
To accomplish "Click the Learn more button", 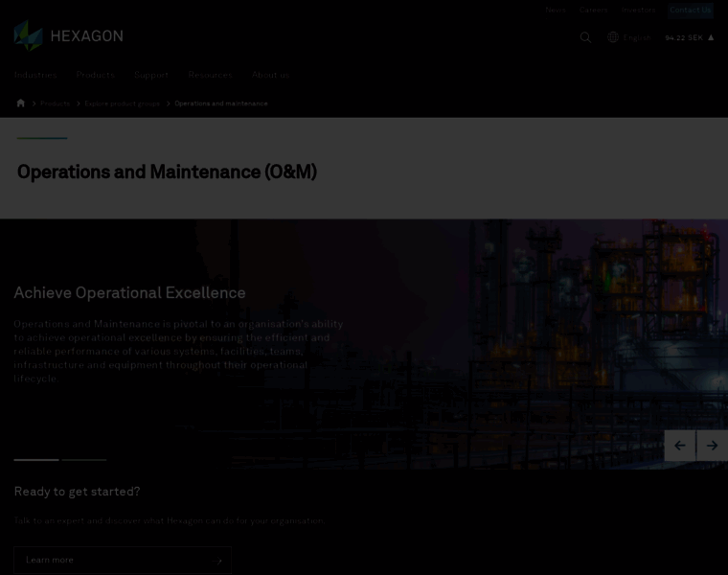I will 123,560.
